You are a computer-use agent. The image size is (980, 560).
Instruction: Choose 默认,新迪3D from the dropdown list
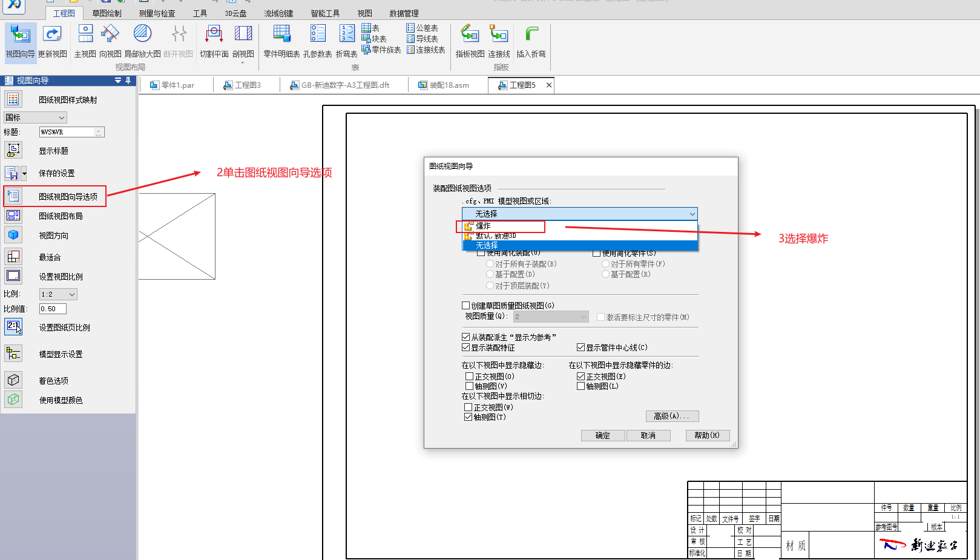580,236
